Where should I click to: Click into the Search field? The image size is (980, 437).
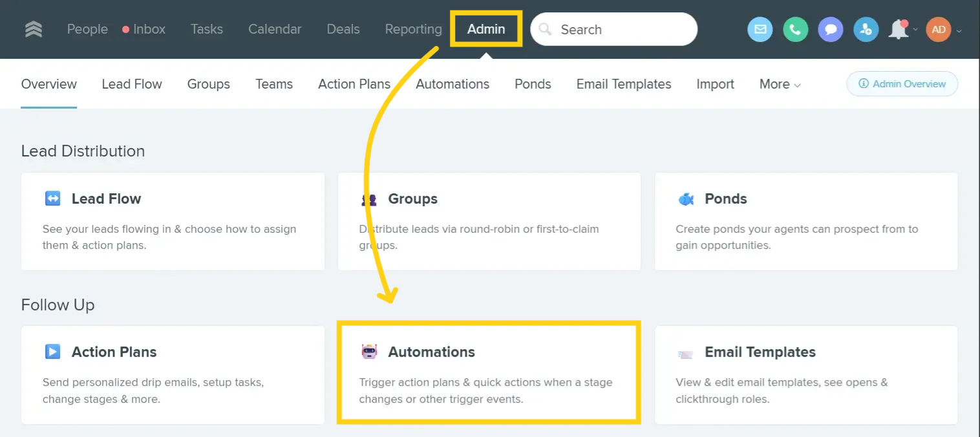click(x=621, y=30)
